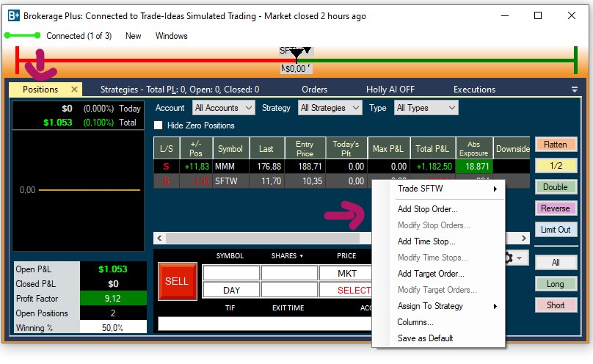Open the All Types dropdown
The height and width of the screenshot is (364, 593).
pos(426,108)
